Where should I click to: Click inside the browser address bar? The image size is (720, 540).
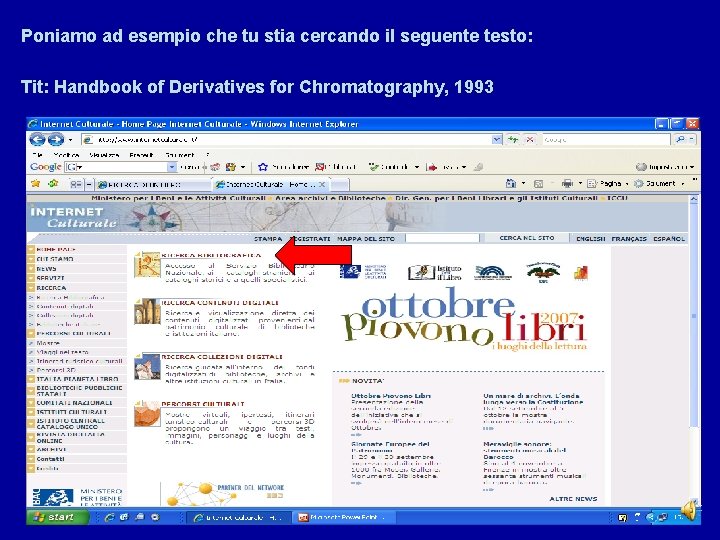point(287,140)
